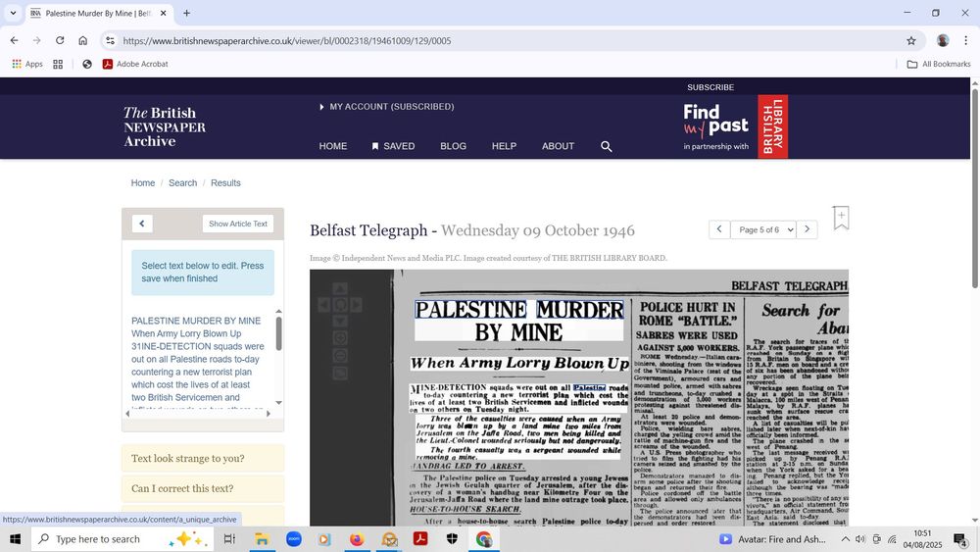Open the Chrome profile avatar

943,40
